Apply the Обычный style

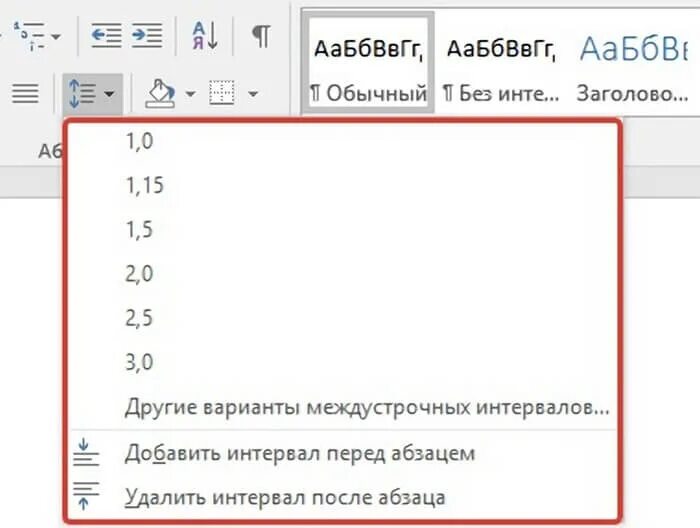pos(368,62)
